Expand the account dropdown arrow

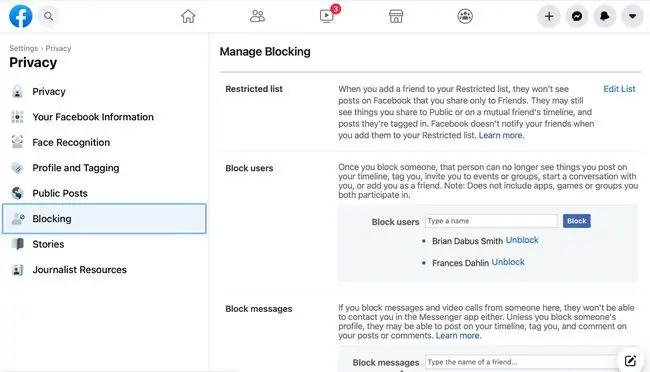click(632, 16)
